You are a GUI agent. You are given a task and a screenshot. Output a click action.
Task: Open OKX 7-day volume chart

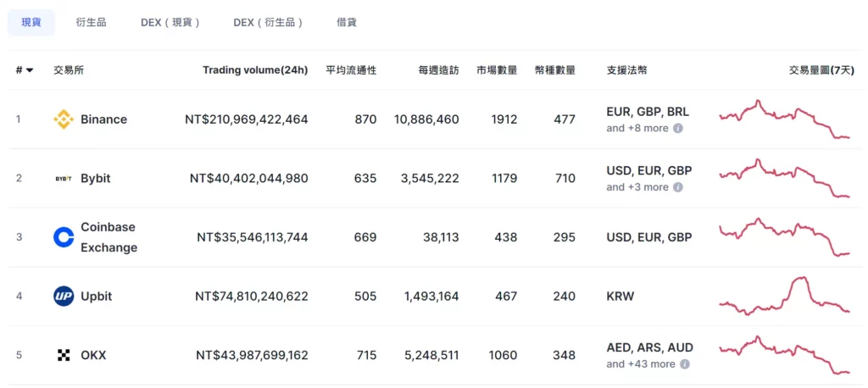click(x=784, y=355)
